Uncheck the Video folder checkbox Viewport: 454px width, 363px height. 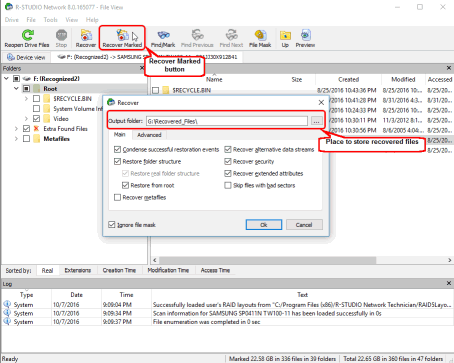click(x=37, y=119)
